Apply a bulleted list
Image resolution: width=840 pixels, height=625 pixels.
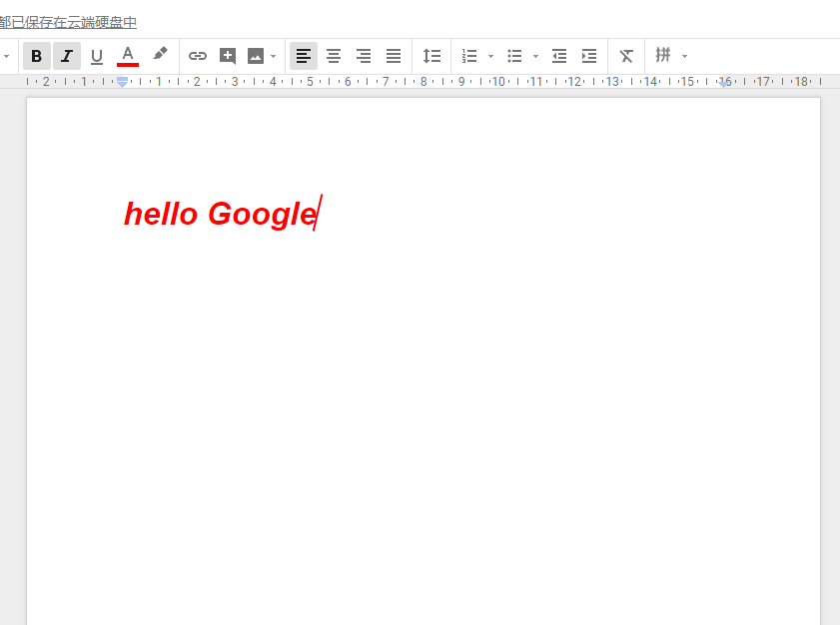(x=514, y=56)
